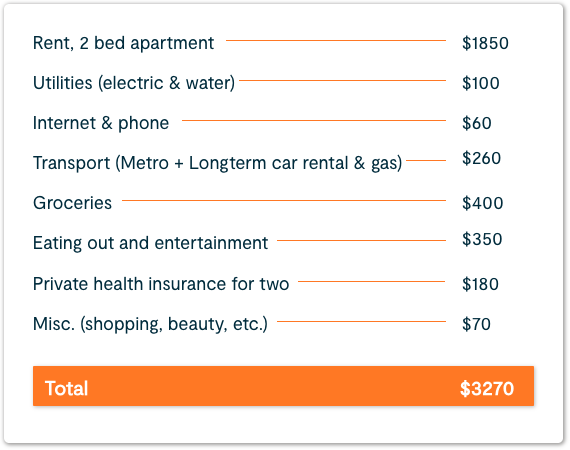Select the $1850 rent amount
Image resolution: width=570 pixels, height=450 pixels.
click(485, 43)
